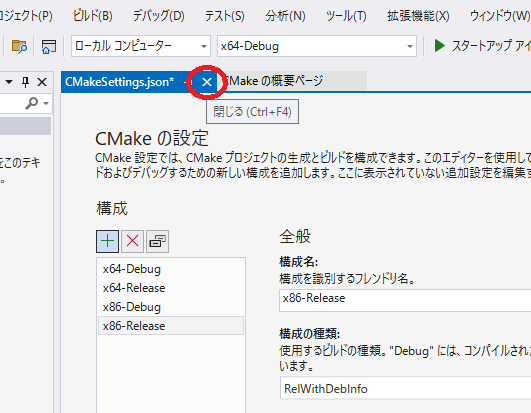Image resolution: width=531 pixels, height=413 pixels.
Task: Select x64-Release in configuration list
Action: pyautogui.click(x=171, y=288)
